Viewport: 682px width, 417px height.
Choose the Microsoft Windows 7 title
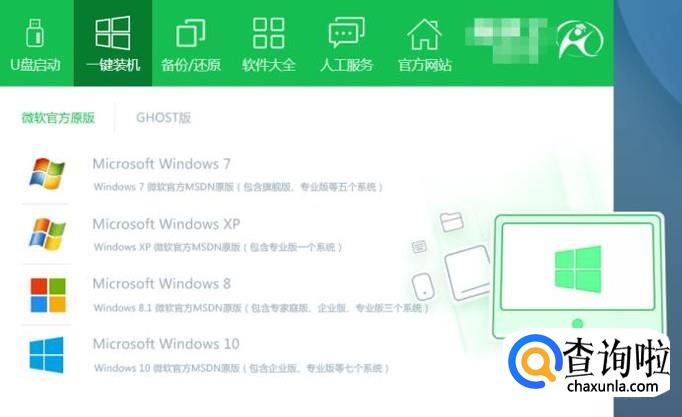coord(161,164)
